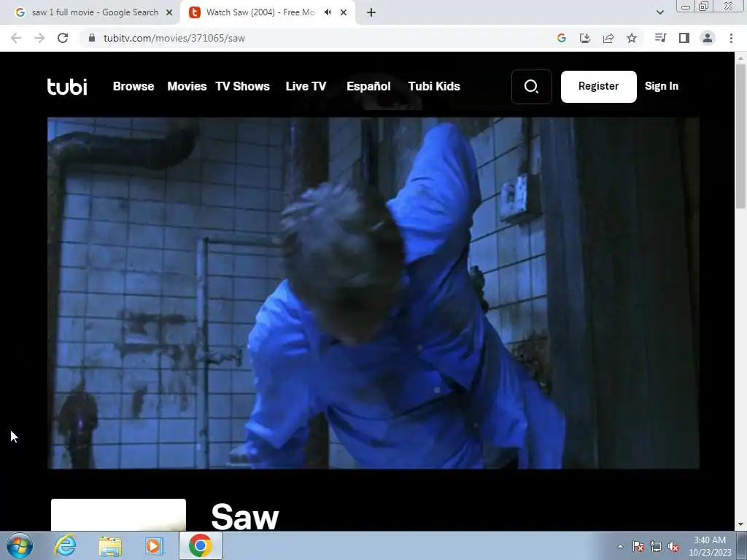
Task: Open the Action Center flag icon
Action: point(638,546)
